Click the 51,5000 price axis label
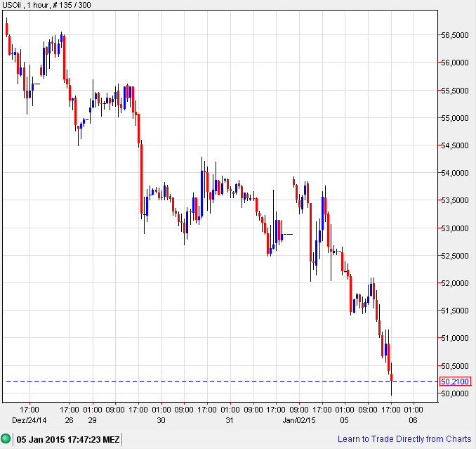The image size is (476, 449). point(455,311)
